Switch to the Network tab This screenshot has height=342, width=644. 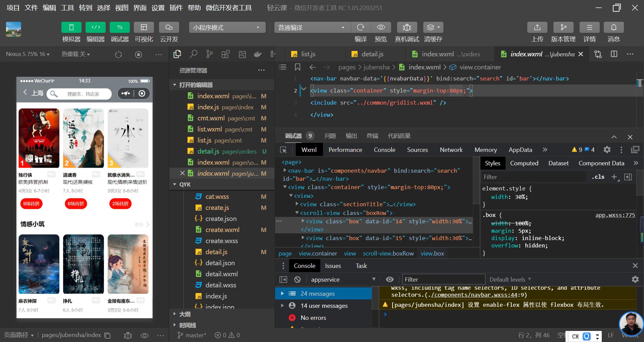click(451, 150)
